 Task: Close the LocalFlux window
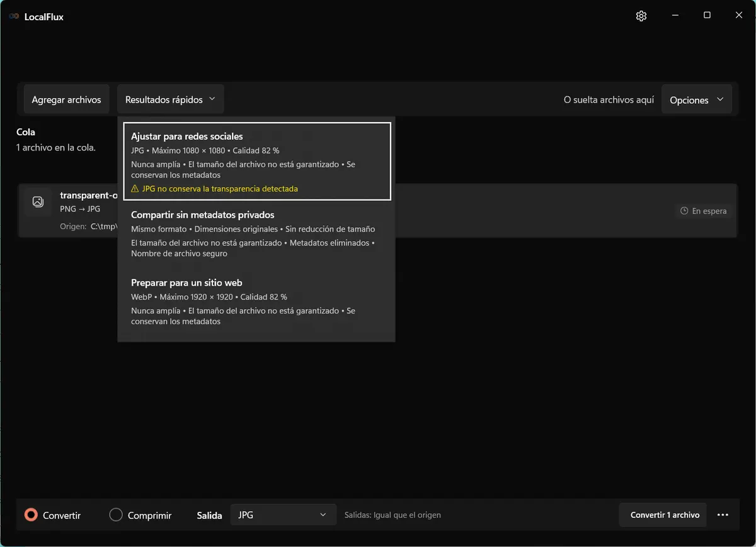coord(739,16)
